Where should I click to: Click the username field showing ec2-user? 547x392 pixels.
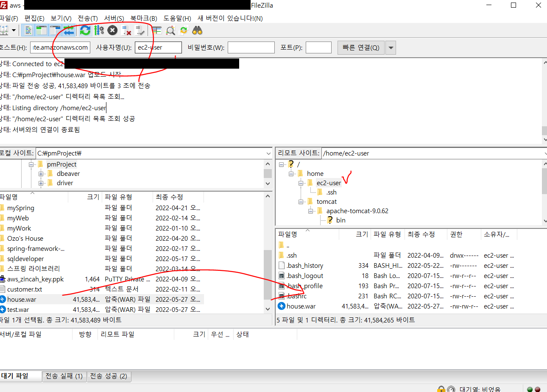click(158, 47)
